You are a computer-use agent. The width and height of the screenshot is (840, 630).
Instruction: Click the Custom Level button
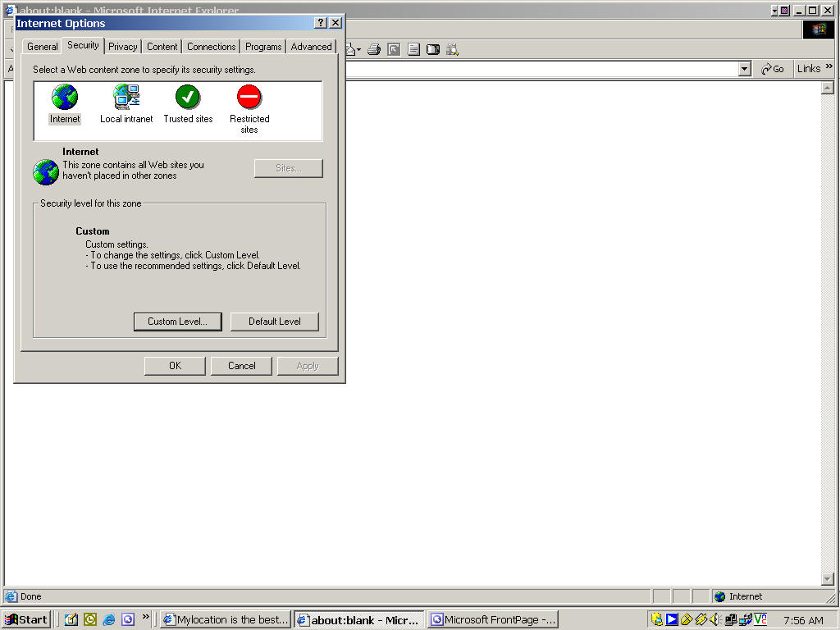tap(177, 322)
